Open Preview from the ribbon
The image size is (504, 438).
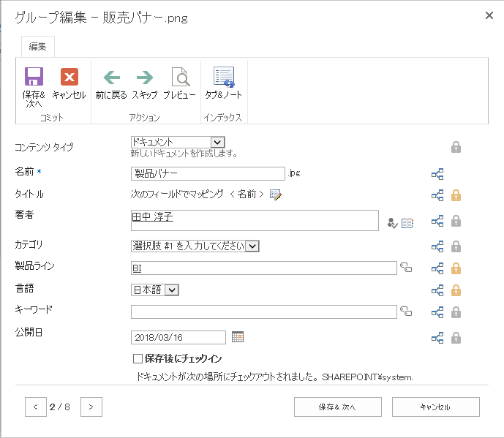(179, 78)
